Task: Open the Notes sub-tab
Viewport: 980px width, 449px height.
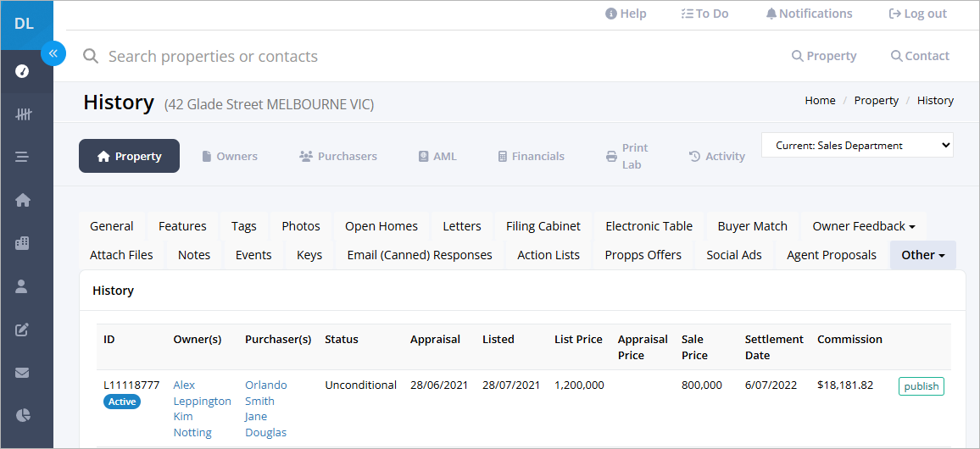Action: tap(194, 255)
